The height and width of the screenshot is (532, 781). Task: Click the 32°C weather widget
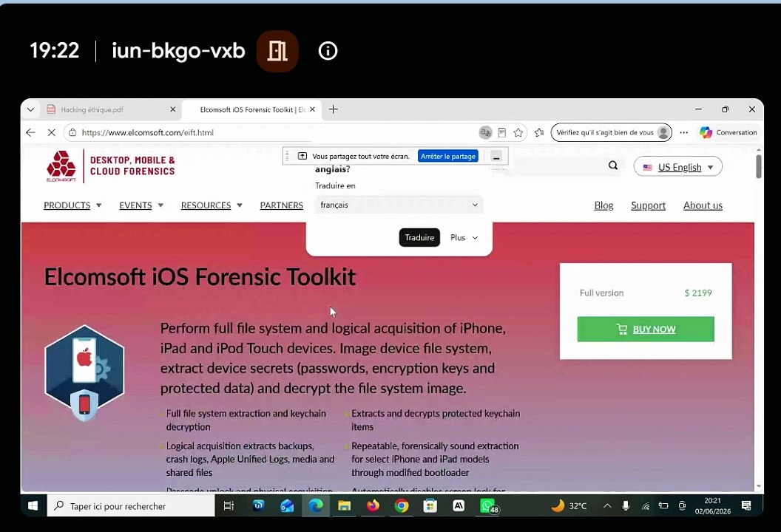(x=568, y=506)
